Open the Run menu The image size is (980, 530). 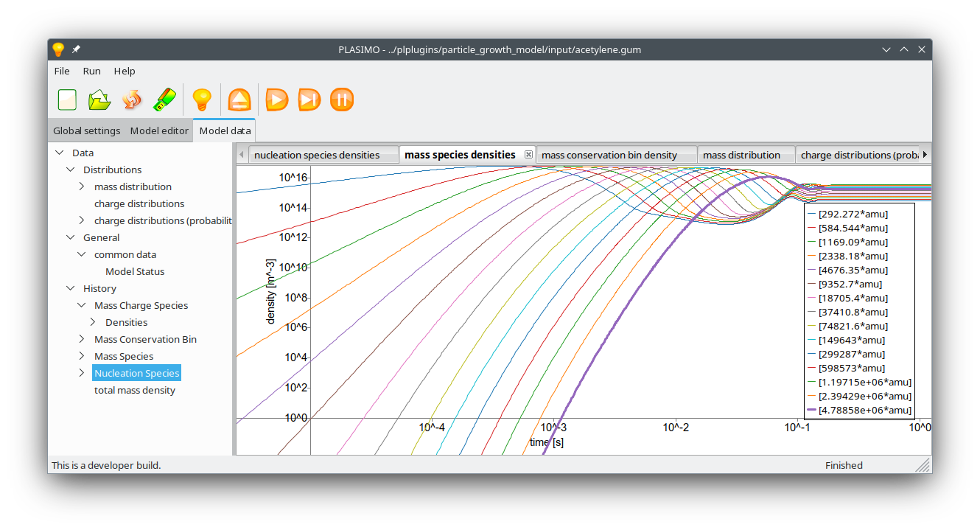92,71
